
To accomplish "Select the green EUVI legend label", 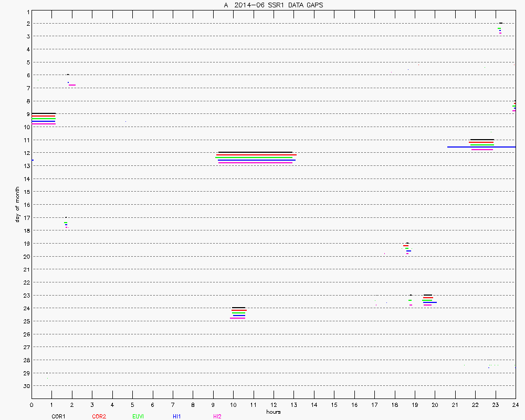I will point(138,416).
